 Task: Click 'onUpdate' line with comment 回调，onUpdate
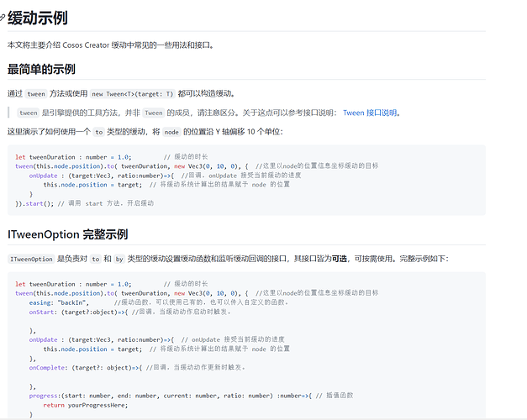point(165,176)
